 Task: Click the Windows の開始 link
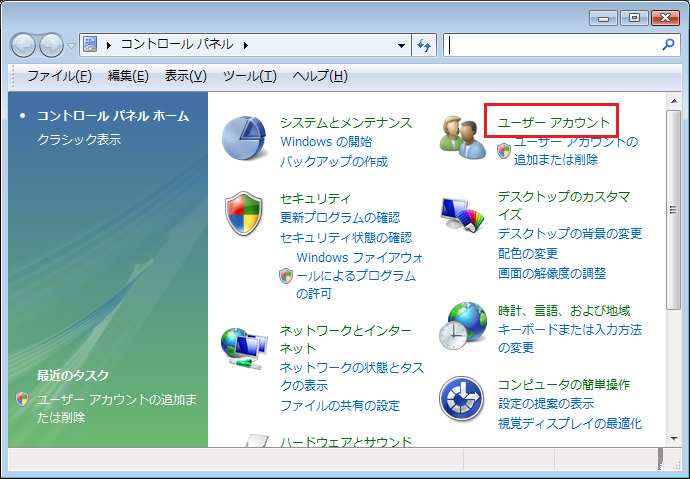326,142
